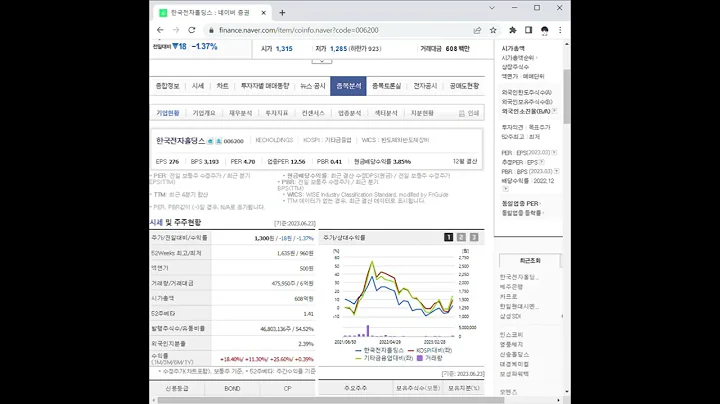Open the 뉴스·공시 tab
Screen dimensions: 720x404
tap(313, 86)
